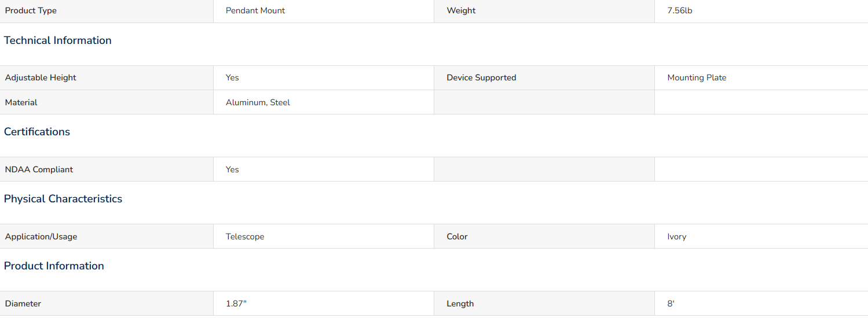Select the Aluminum, Steel value
The image size is (868, 318).
click(x=258, y=102)
